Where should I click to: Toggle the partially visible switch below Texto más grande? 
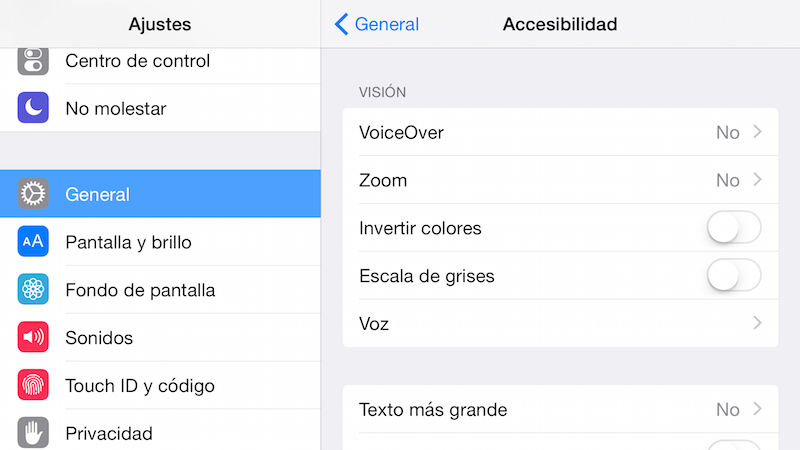pos(734,445)
